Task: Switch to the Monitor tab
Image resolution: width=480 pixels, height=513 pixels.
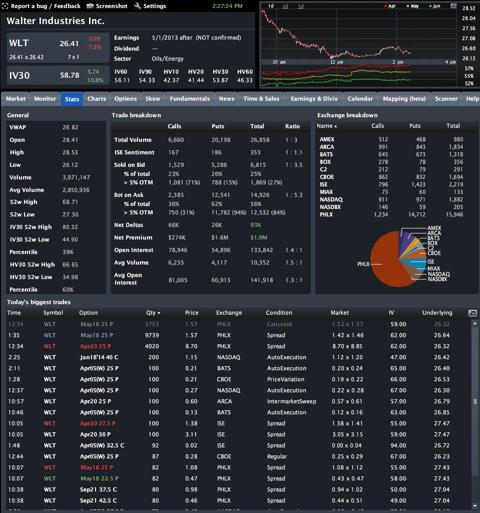Action: (45, 99)
